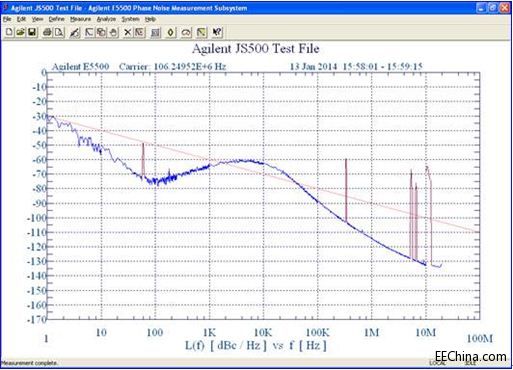Click the spur marker between 100K and 1M
Viewport: 513px width, 370px height.
tap(346, 190)
